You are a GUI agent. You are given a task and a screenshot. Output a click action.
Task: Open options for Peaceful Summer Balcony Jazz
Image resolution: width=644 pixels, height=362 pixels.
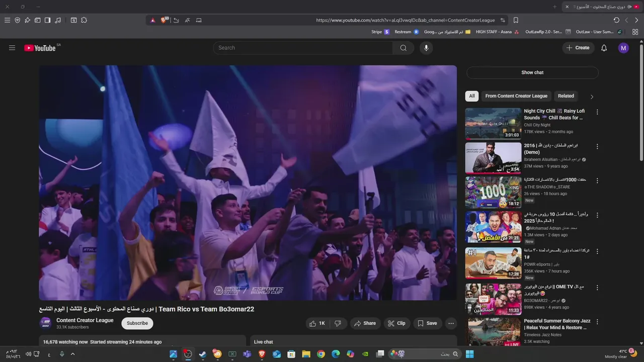coord(597,322)
